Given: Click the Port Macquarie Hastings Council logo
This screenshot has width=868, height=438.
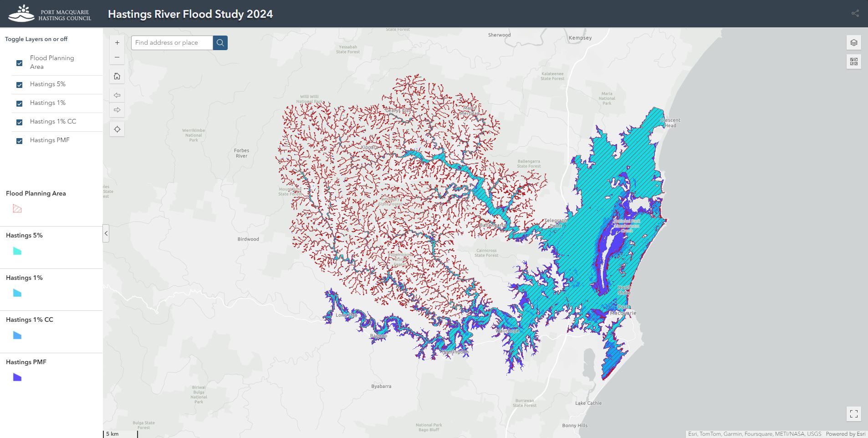Looking at the screenshot, I should coord(50,14).
